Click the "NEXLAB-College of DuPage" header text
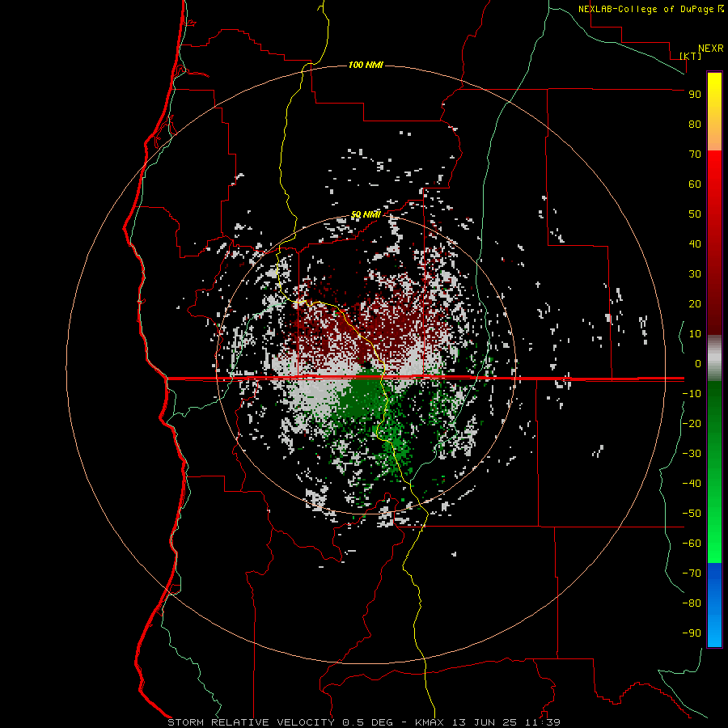 645,9
